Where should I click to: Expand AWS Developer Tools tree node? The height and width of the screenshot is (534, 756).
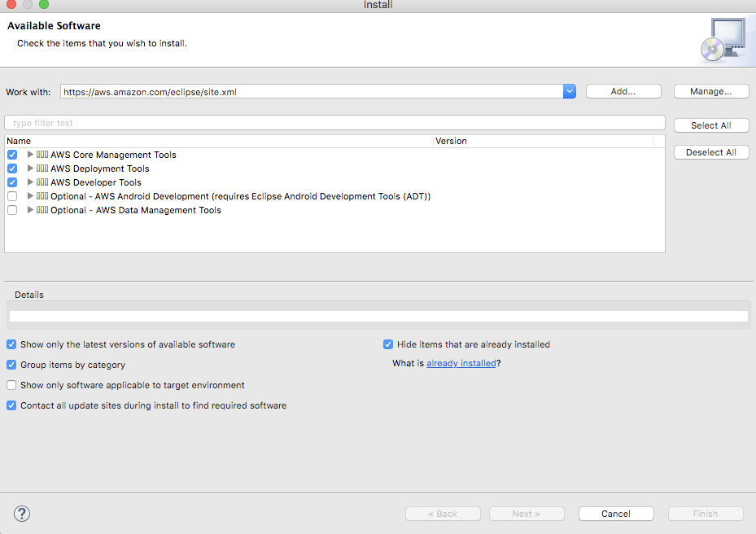[30, 182]
